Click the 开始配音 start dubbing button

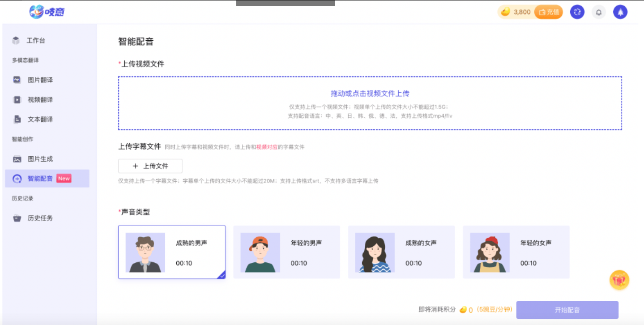click(x=567, y=309)
